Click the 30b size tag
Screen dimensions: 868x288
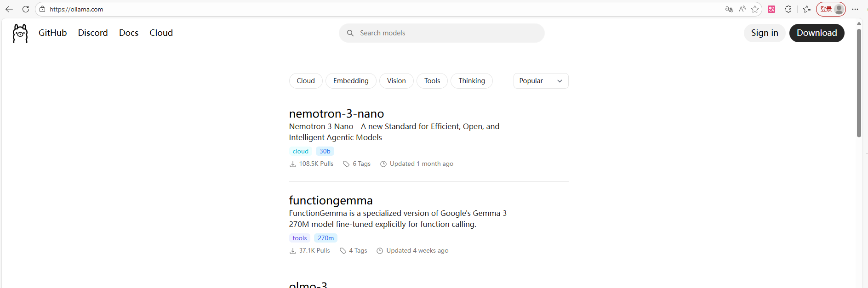pos(325,151)
